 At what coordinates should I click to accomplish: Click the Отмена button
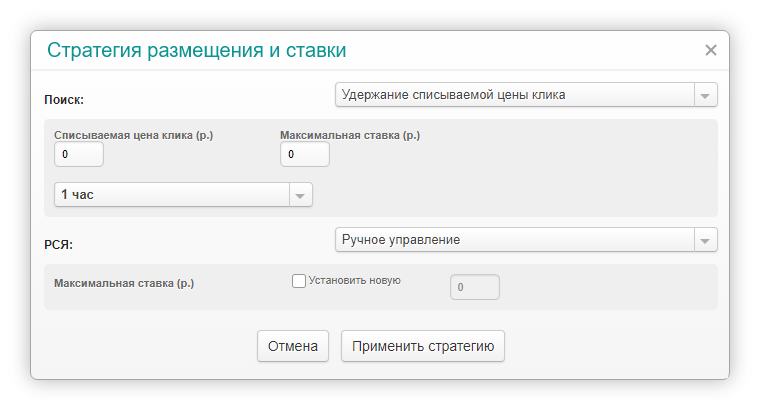tap(293, 346)
